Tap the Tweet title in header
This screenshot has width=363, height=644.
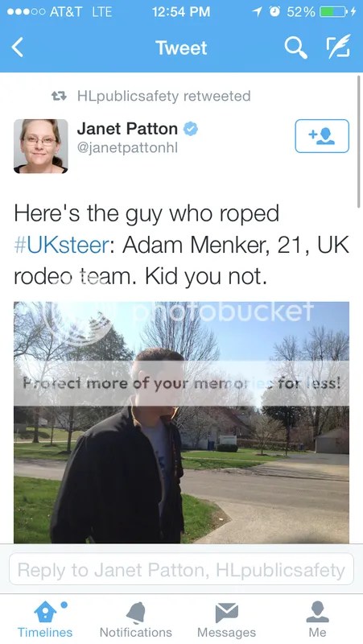(x=181, y=48)
